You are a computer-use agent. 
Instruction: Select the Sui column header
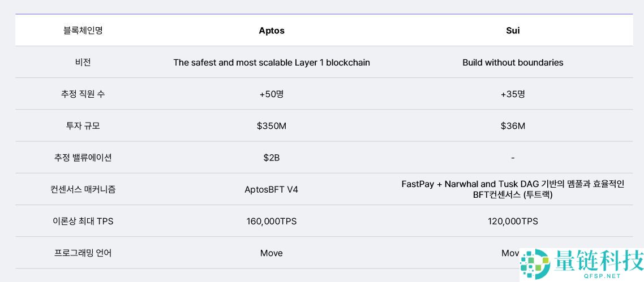click(x=513, y=31)
